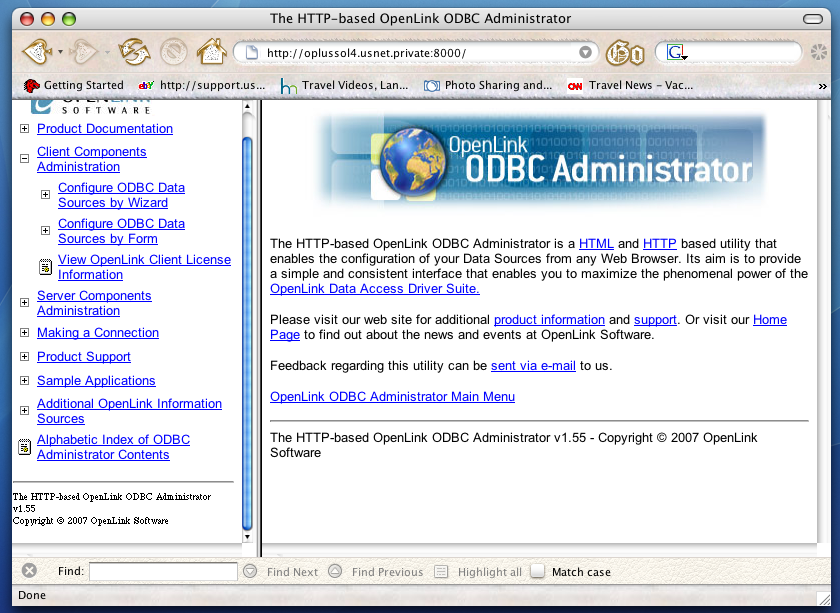Collapse the Client Components Administration node
Viewport: 840px width, 613px height.
pyautogui.click(x=25, y=158)
